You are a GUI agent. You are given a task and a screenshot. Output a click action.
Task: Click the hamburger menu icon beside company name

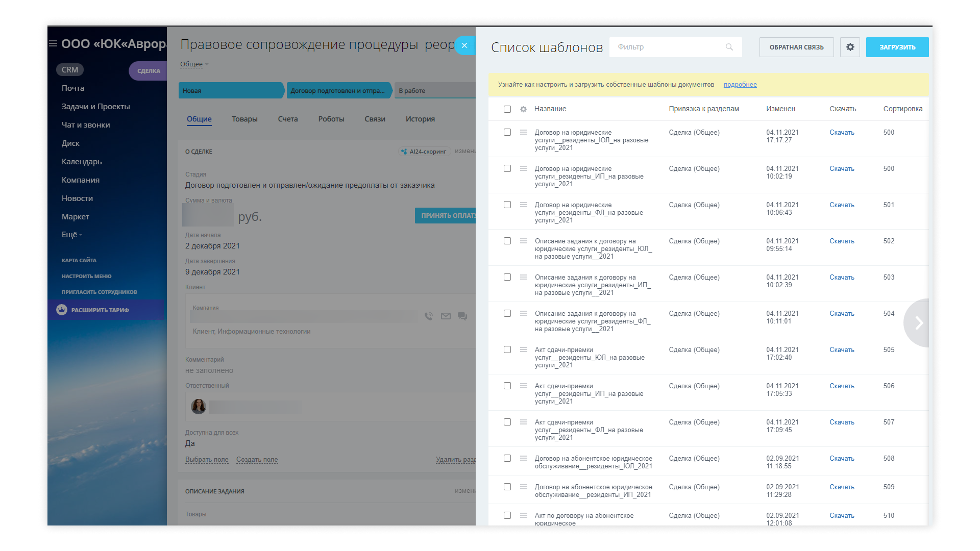tap(53, 44)
